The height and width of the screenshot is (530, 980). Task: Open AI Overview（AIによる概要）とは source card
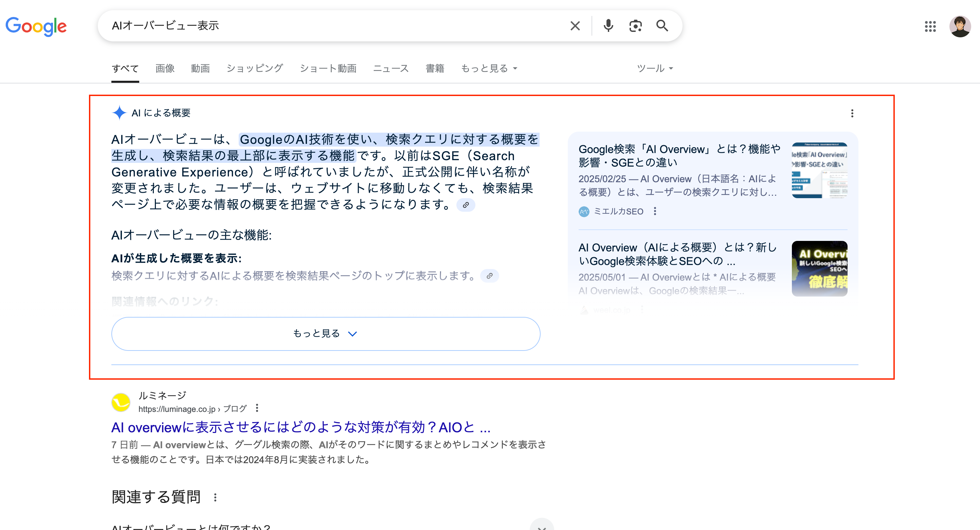coord(677,254)
